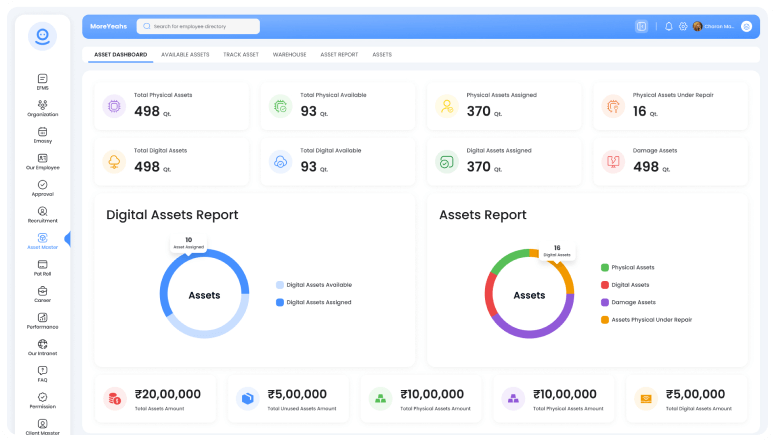Click the notification bell icon

[x=668, y=26]
